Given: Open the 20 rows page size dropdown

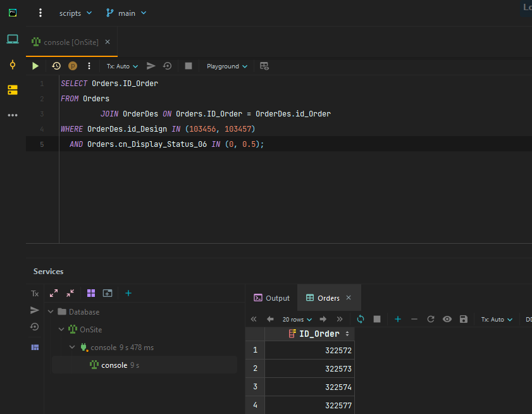Looking at the screenshot, I should tap(296, 319).
